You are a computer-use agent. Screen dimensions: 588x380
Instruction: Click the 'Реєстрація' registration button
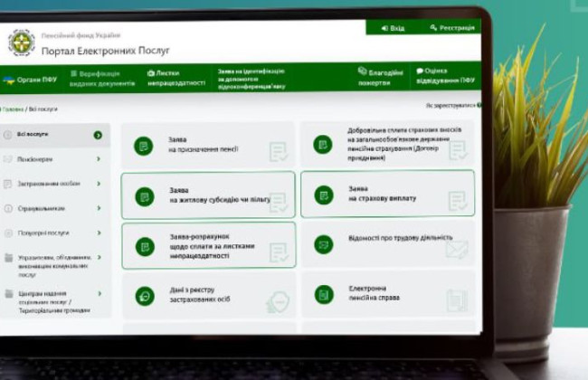pos(452,28)
